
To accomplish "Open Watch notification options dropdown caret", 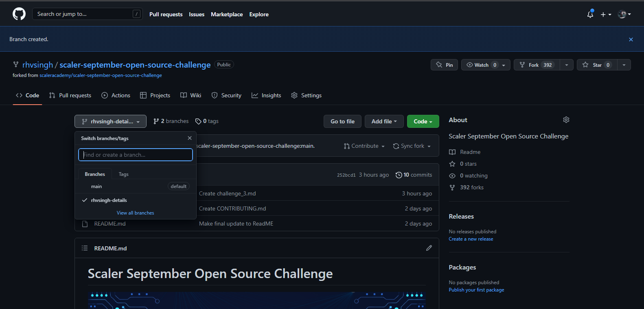I will (x=504, y=65).
